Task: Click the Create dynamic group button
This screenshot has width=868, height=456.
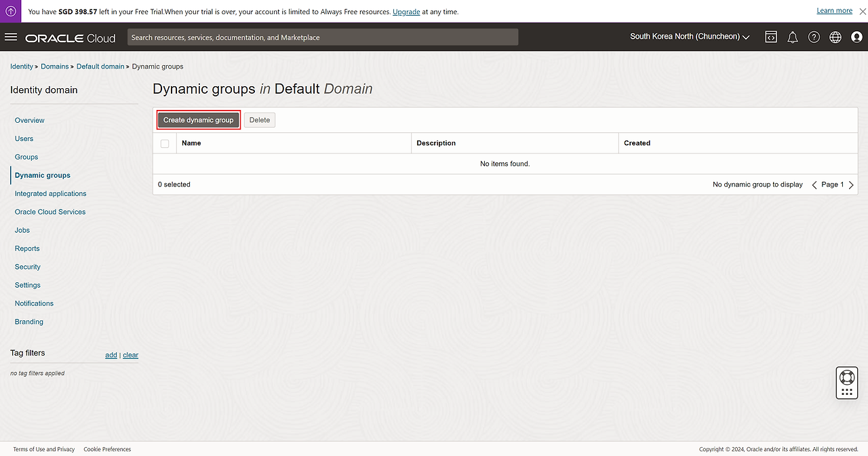Action: [198, 120]
